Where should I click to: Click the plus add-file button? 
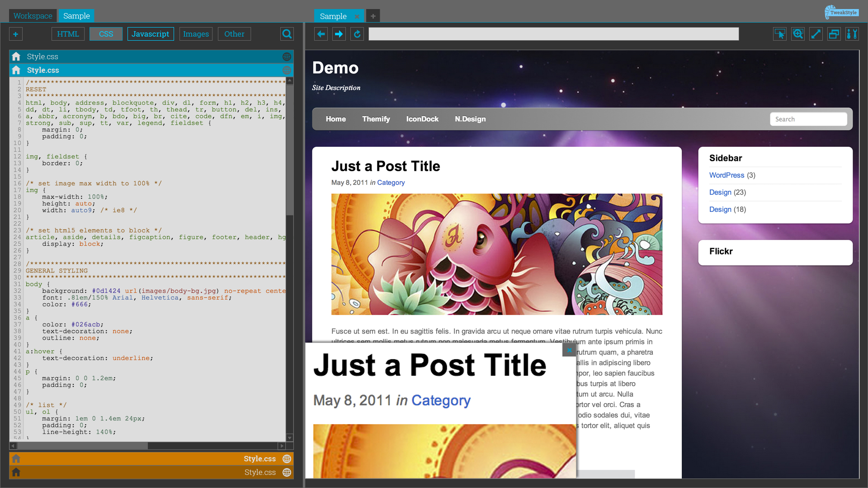tap(15, 34)
